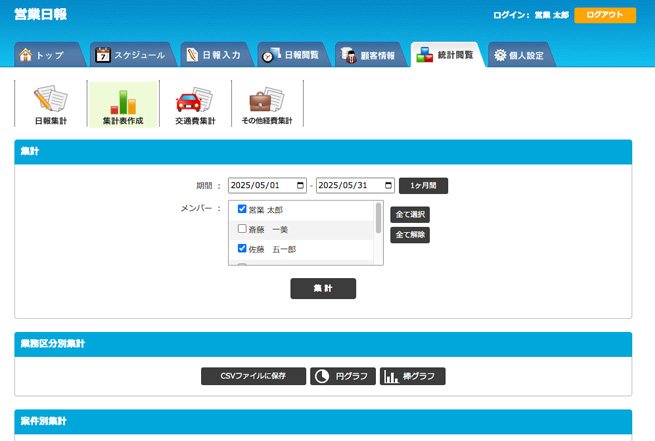Screen dimensions: 655x441
Task: Click the その他経費集計 label text
Action: pyautogui.click(x=267, y=121)
